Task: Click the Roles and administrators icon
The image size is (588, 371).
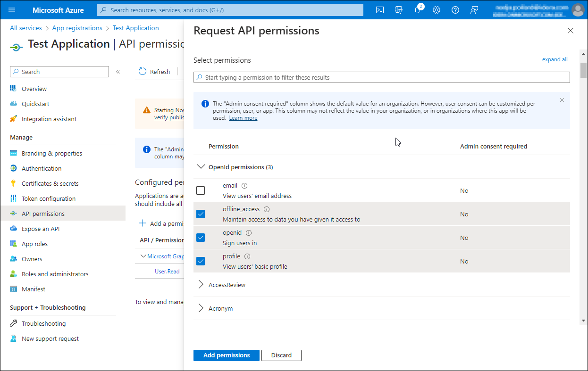Action: (x=13, y=274)
